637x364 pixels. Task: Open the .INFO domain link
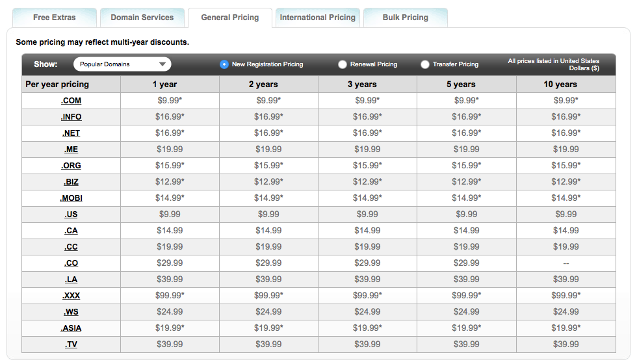tap(71, 117)
